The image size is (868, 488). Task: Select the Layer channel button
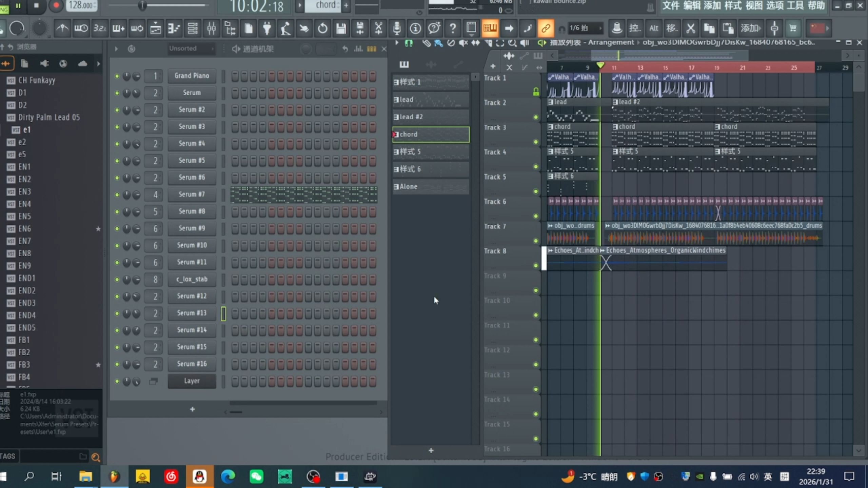(x=192, y=381)
